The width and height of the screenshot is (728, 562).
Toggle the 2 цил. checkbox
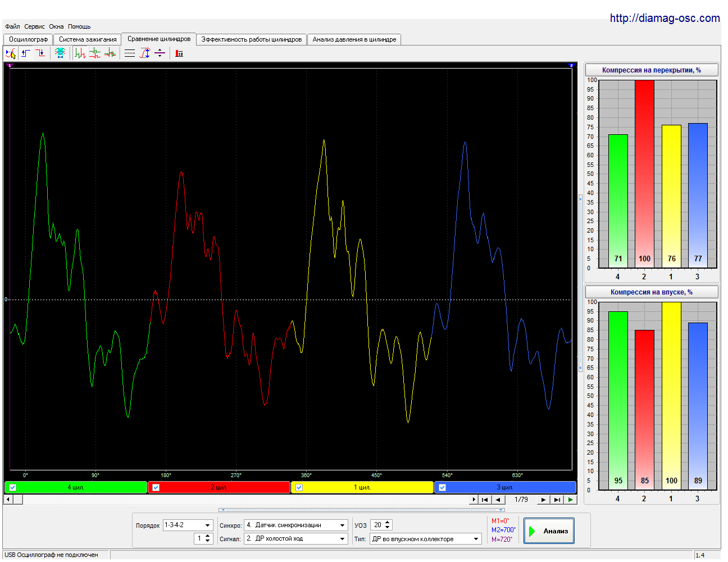point(156,487)
